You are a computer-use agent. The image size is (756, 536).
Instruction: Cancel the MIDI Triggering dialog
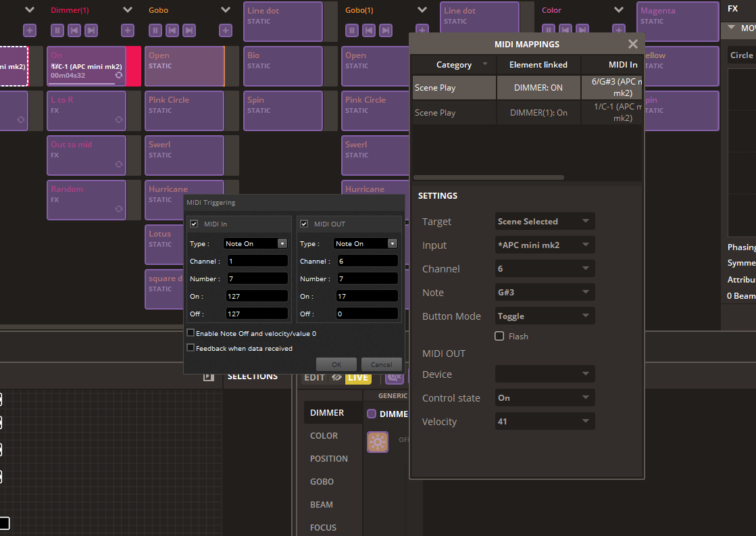pos(381,364)
